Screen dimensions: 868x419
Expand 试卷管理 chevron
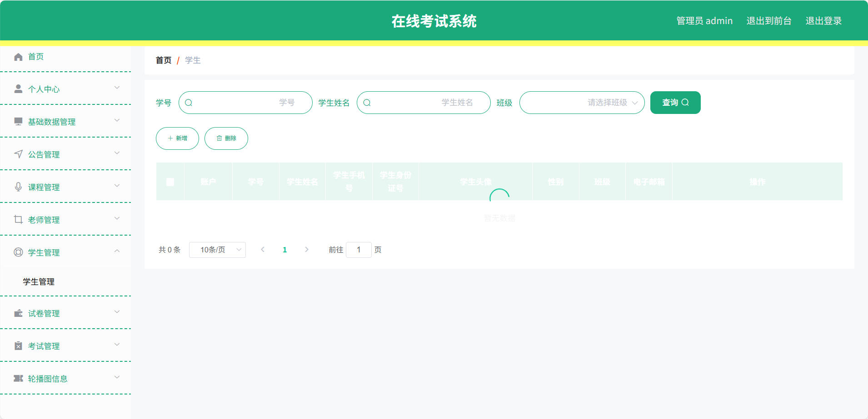[117, 312]
